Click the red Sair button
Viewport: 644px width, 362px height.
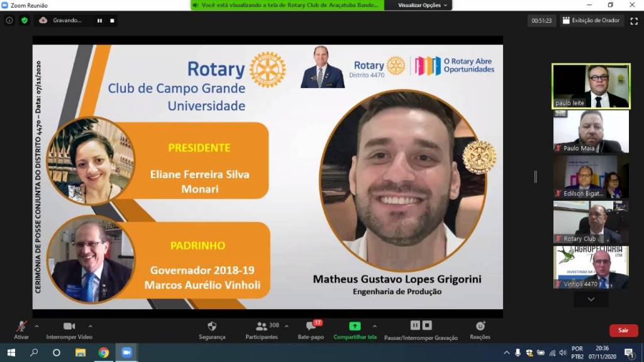coord(623,331)
